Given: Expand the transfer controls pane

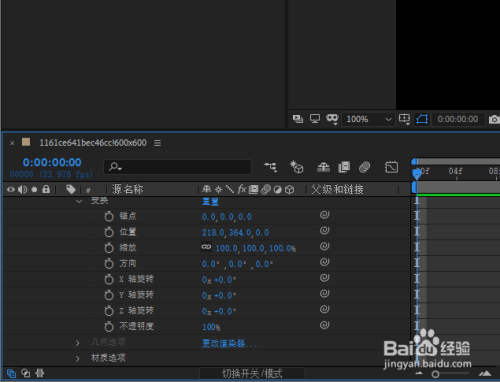Looking at the screenshot, I should pyautogui.click(x=26, y=373).
